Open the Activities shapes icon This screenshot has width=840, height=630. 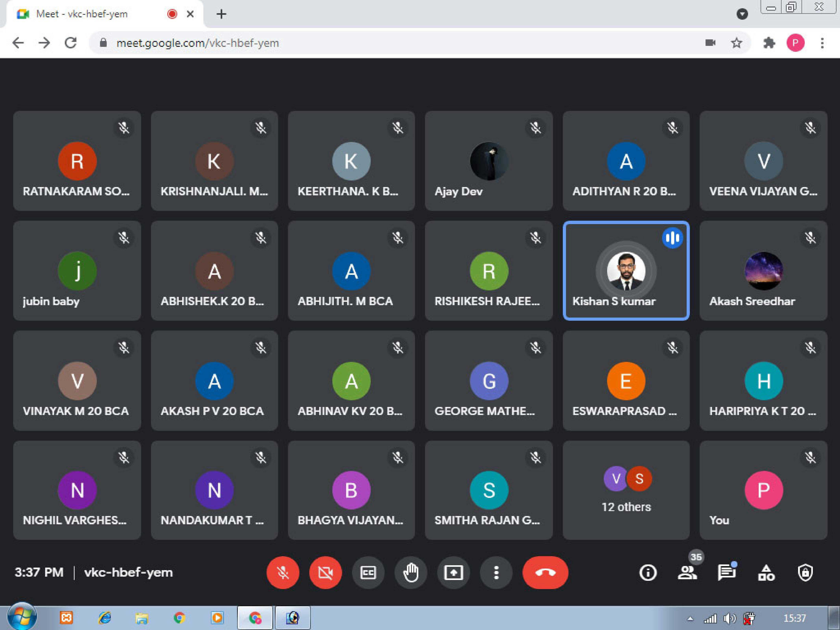[766, 573]
